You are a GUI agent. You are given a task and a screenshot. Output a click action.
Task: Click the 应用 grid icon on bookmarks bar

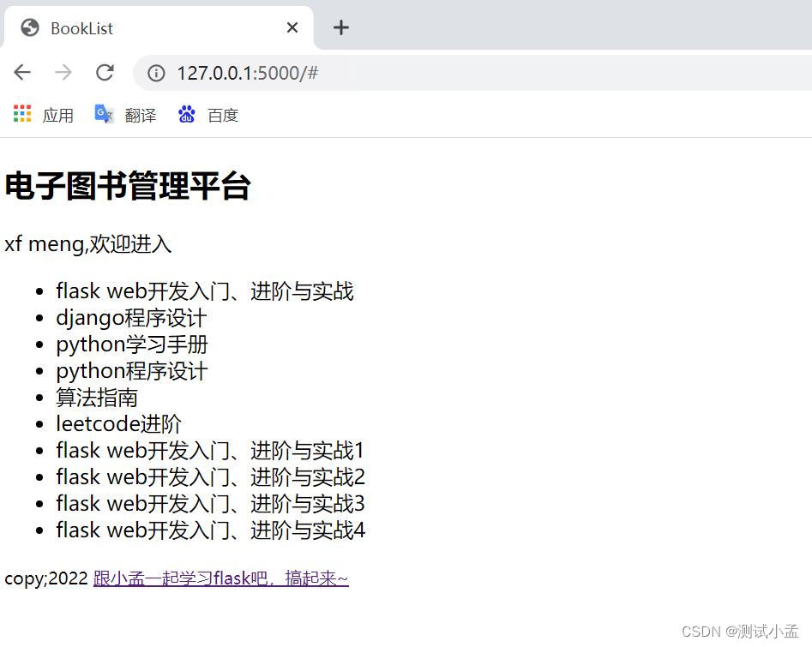(21, 113)
